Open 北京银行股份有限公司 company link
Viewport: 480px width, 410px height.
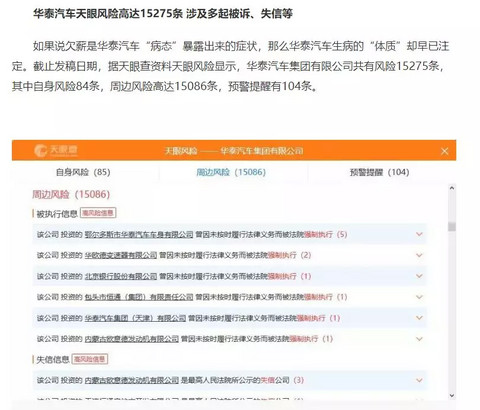click(x=121, y=276)
